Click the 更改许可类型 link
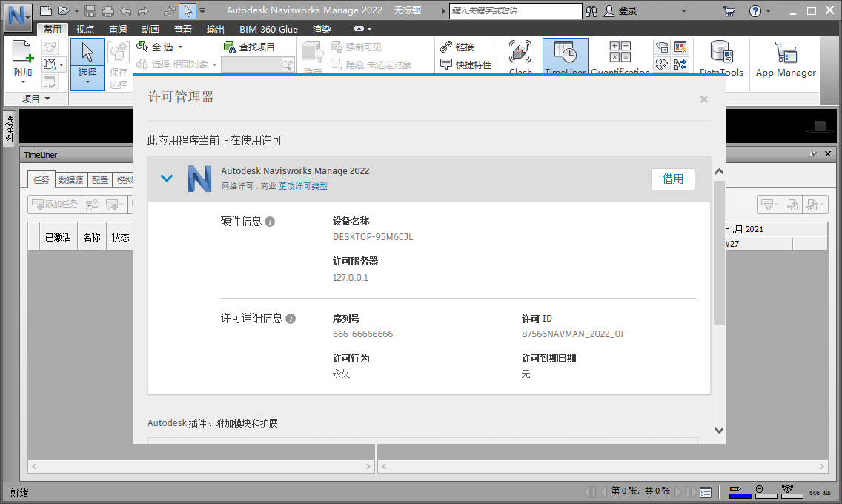Viewport: 842px width, 504px height. [303, 186]
